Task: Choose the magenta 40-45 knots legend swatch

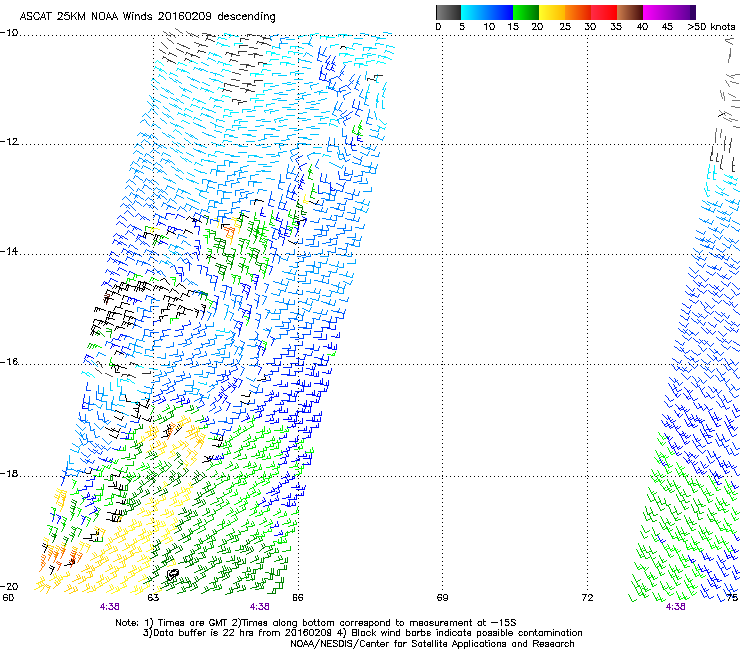Action: pyautogui.click(x=656, y=12)
